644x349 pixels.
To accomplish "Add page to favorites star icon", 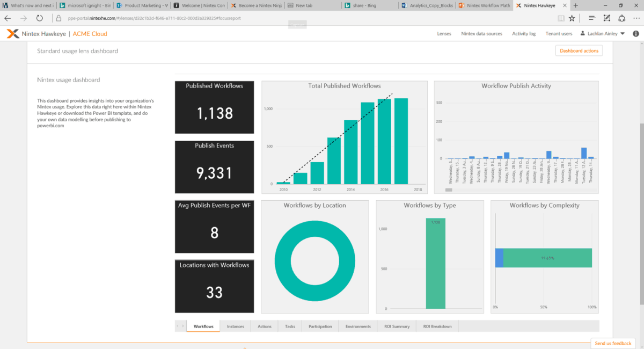I will [x=572, y=18].
